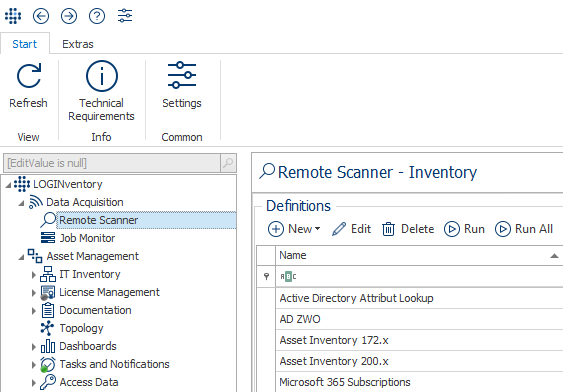Collapse the Data Acquisition node
Viewport: 563px width, 392px height.
(x=22, y=204)
